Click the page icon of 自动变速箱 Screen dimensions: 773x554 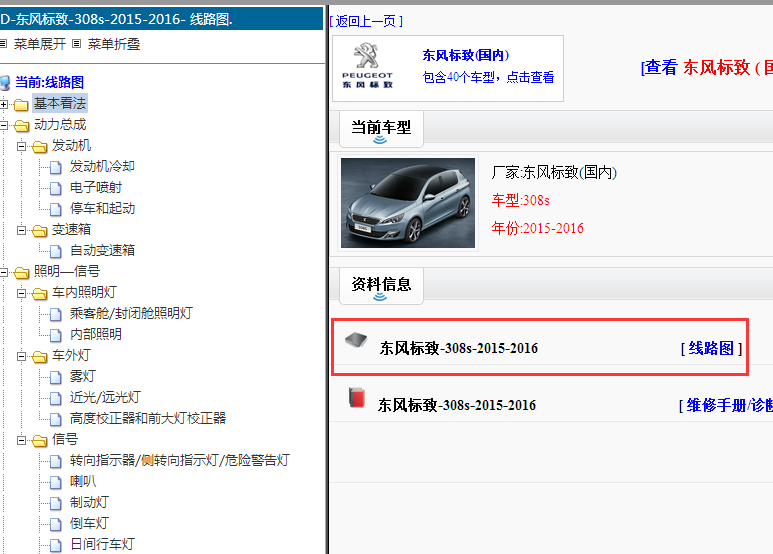click(56, 251)
